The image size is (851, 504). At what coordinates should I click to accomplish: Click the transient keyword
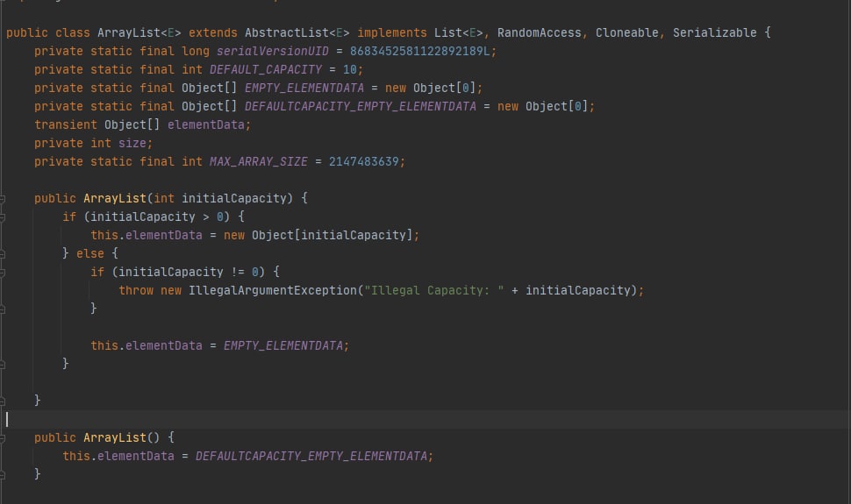66,124
